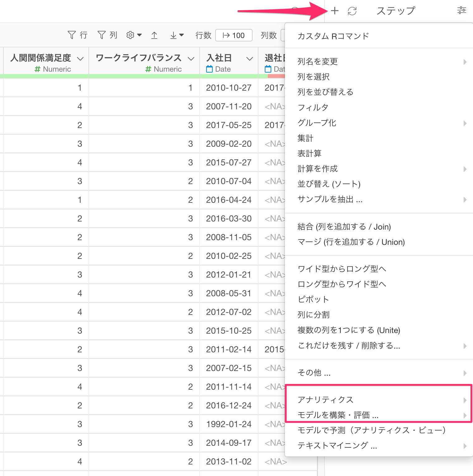Select カスタム Rコマンド menu entry

(x=333, y=36)
